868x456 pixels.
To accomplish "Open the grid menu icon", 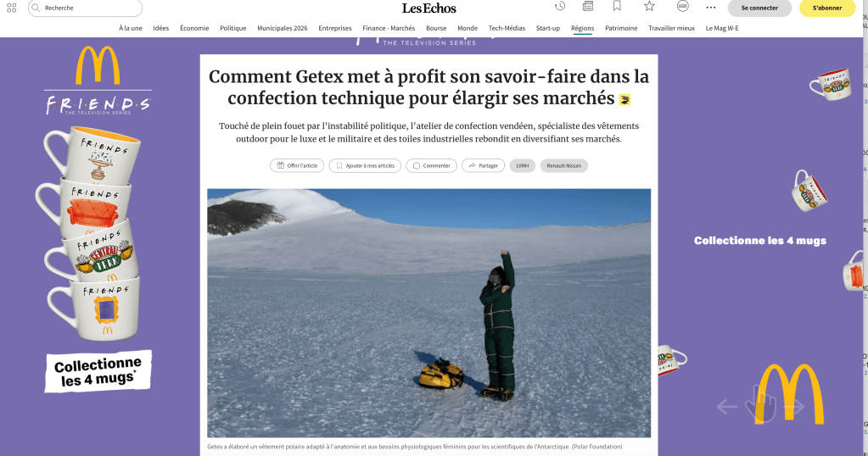I will tap(12, 8).
